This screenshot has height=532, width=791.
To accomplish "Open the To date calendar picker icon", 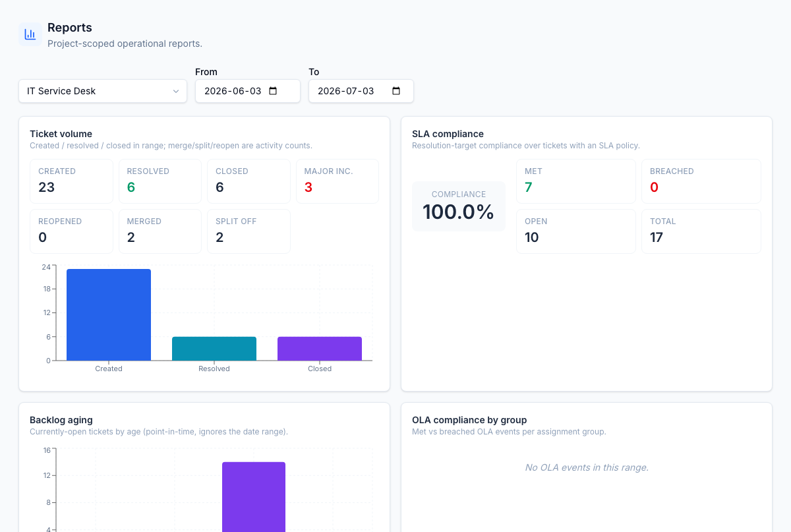I will click(x=396, y=91).
